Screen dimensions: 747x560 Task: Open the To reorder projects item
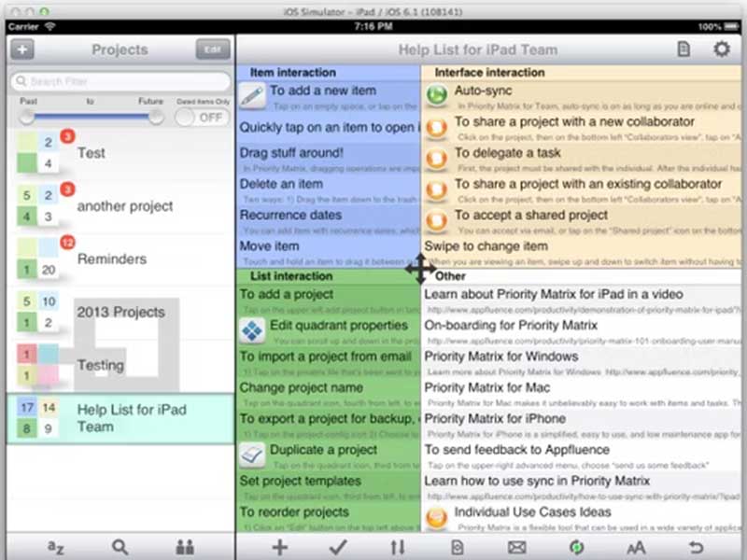coord(329,518)
